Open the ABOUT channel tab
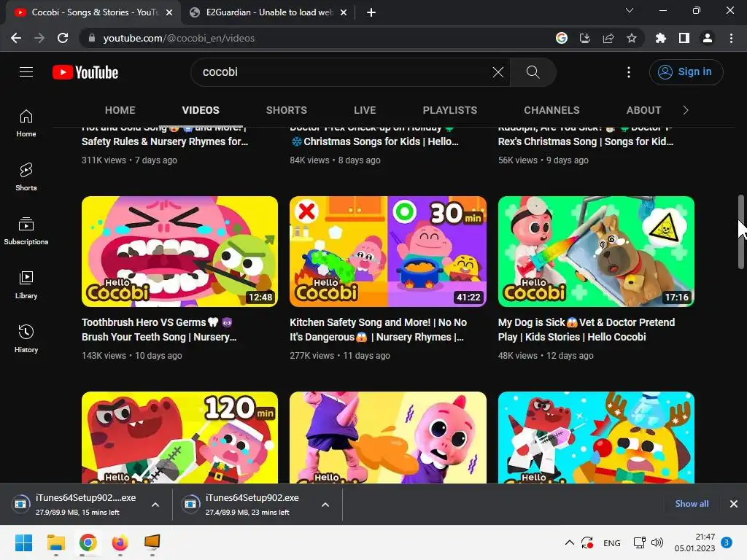 [643, 110]
